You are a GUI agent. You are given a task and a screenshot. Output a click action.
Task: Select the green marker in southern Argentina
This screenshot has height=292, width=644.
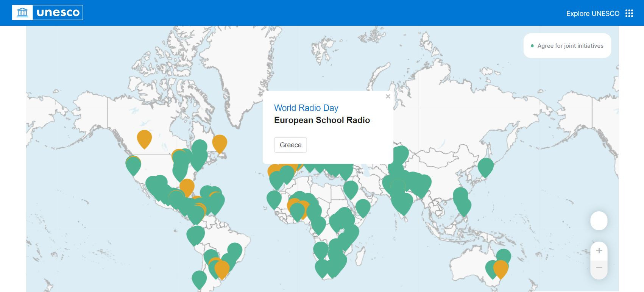click(x=199, y=278)
